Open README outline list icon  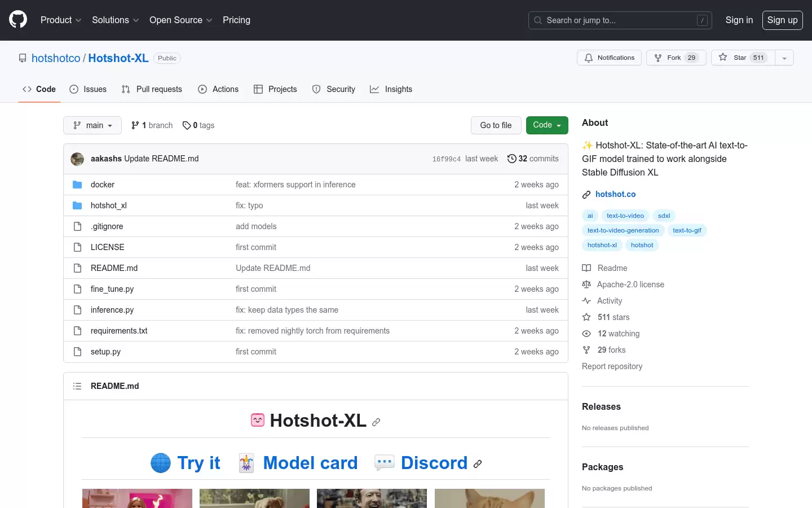point(77,386)
